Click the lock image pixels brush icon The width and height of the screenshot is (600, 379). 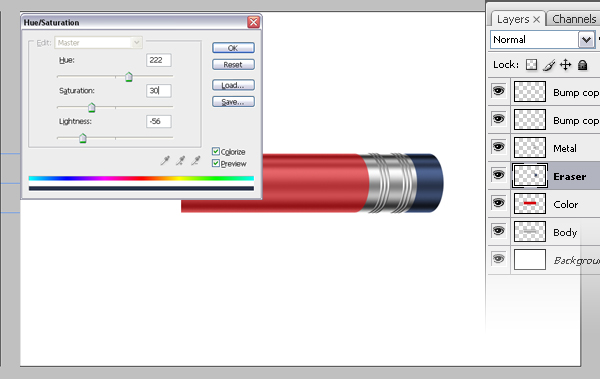549,65
